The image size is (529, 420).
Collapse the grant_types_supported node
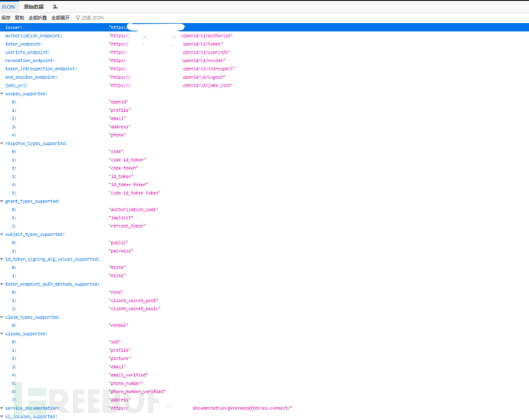2,202
